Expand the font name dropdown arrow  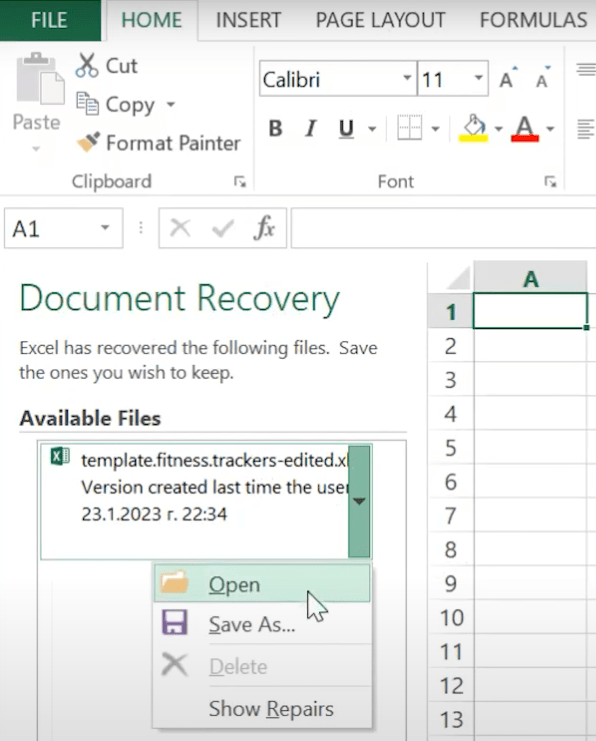407,78
